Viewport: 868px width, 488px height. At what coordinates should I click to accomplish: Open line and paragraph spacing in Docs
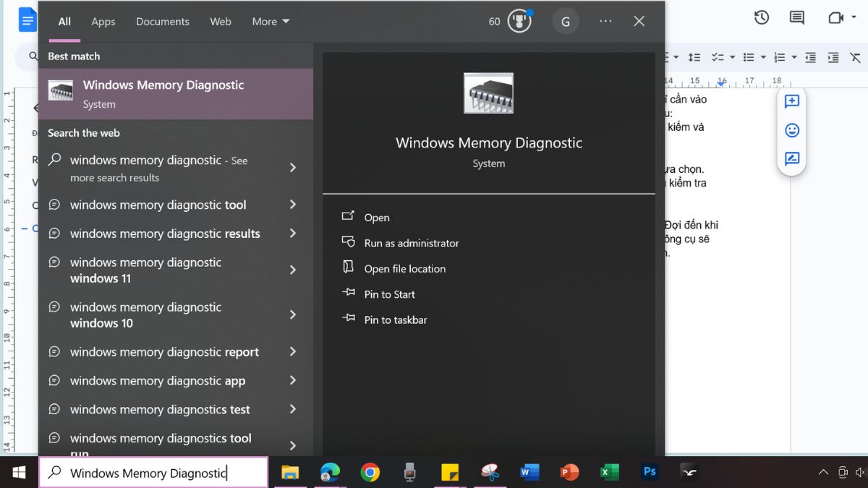(x=694, y=57)
